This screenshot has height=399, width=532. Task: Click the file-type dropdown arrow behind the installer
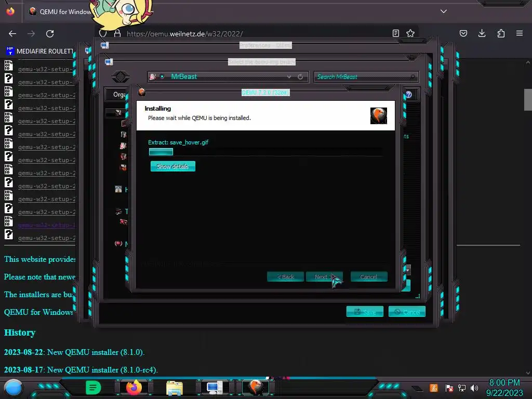tap(408, 270)
